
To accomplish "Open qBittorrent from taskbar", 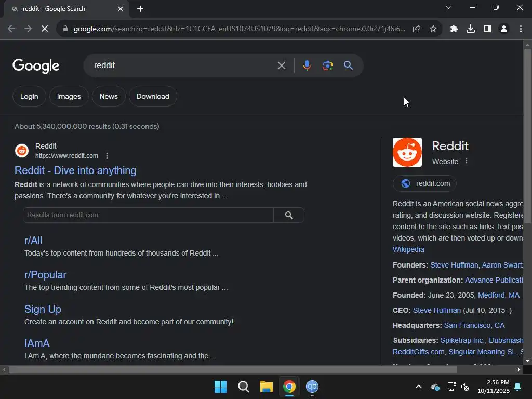I will click(x=312, y=387).
